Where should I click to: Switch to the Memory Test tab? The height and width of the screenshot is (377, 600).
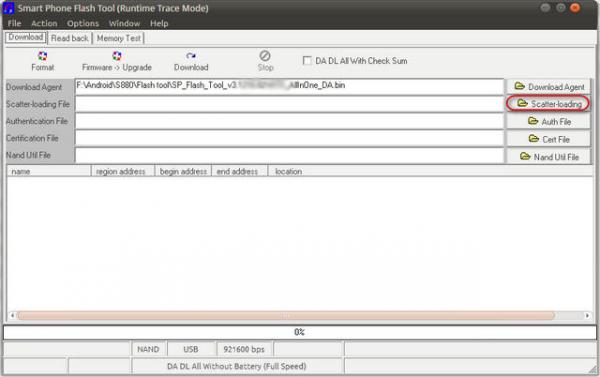tap(119, 38)
